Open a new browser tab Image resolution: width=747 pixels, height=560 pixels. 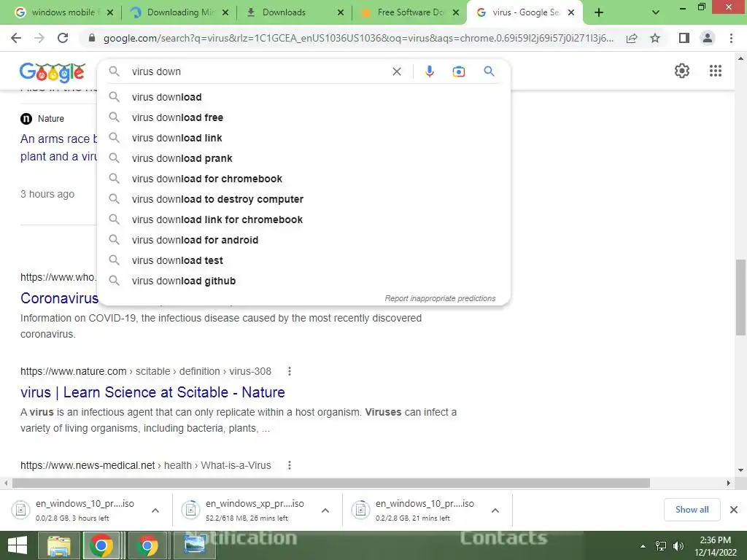pos(599,12)
